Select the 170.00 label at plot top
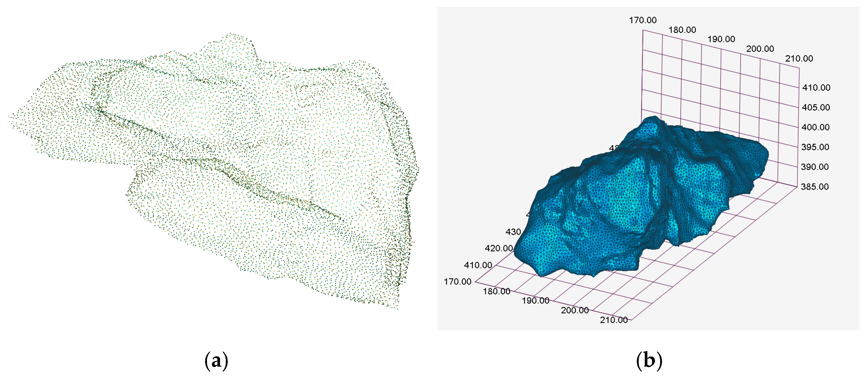Screen dimensions: 868x382 (x=642, y=20)
